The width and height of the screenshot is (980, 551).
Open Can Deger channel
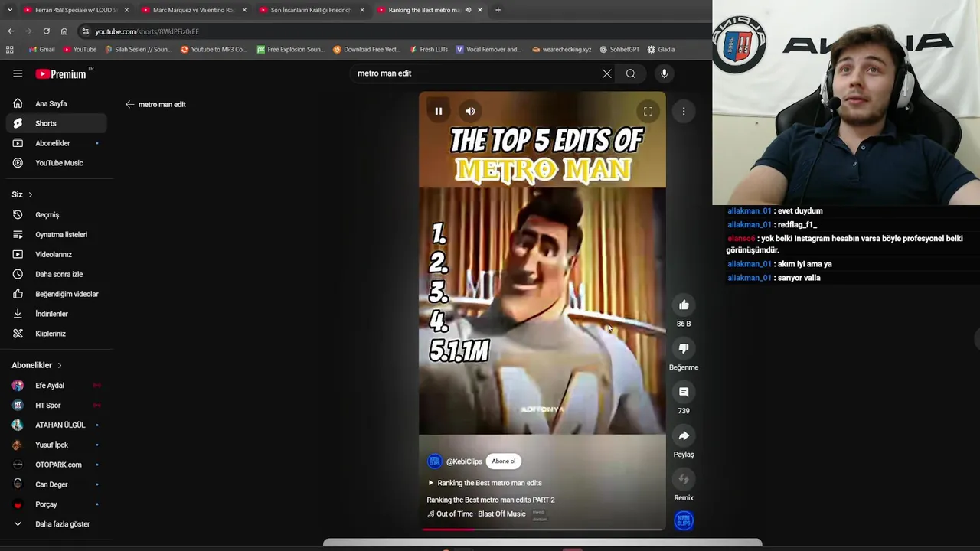click(x=56, y=484)
